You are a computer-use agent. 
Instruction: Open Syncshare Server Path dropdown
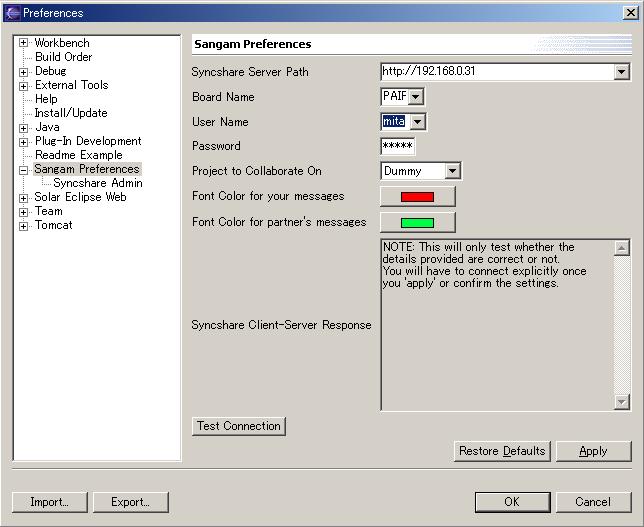click(x=621, y=72)
